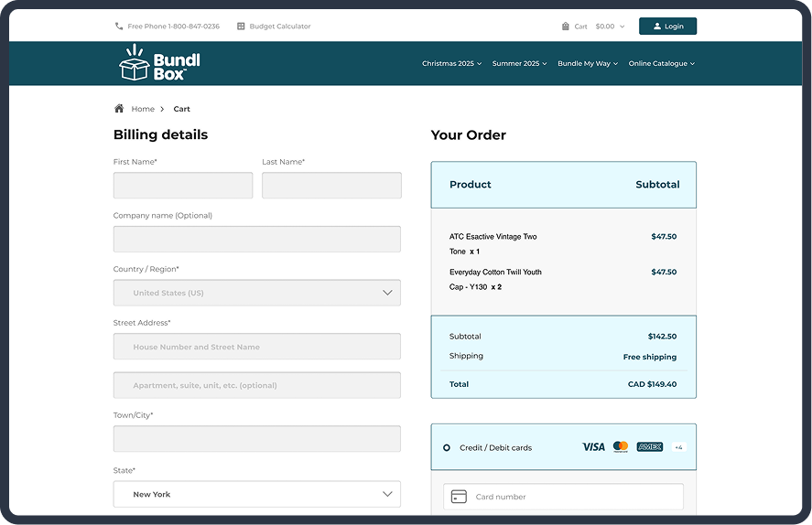Screen dimensions: 812x525
Task: Click the Town/City input field
Action: [257, 439]
